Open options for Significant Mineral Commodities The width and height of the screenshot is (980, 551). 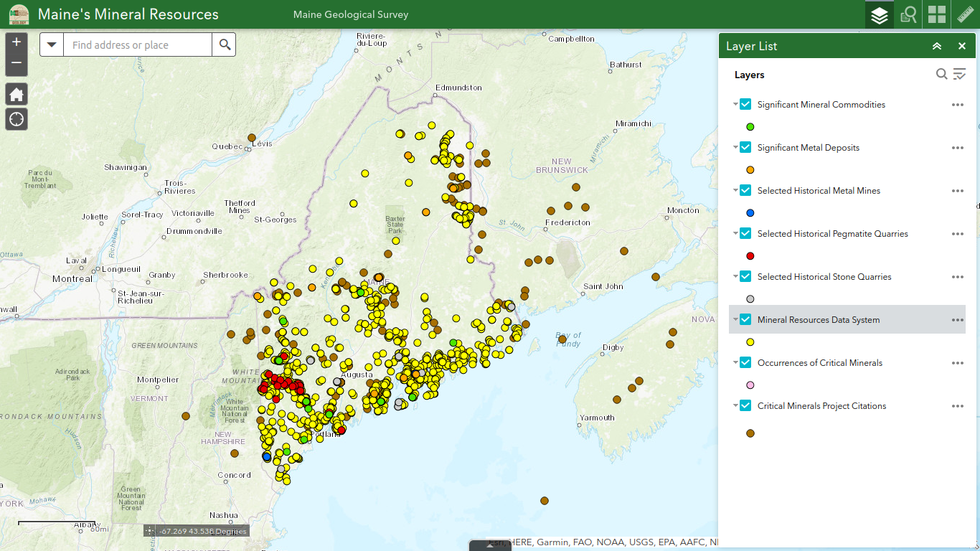(x=958, y=105)
